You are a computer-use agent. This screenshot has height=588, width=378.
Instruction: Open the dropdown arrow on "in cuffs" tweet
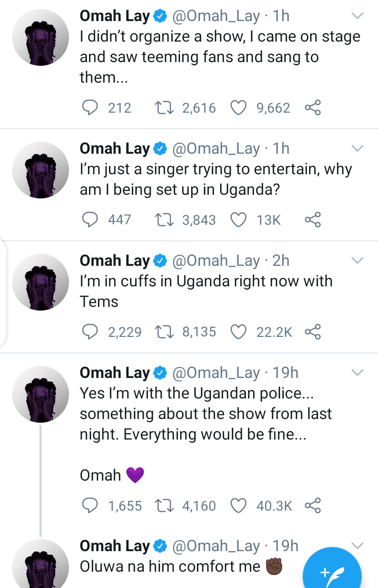click(x=357, y=261)
